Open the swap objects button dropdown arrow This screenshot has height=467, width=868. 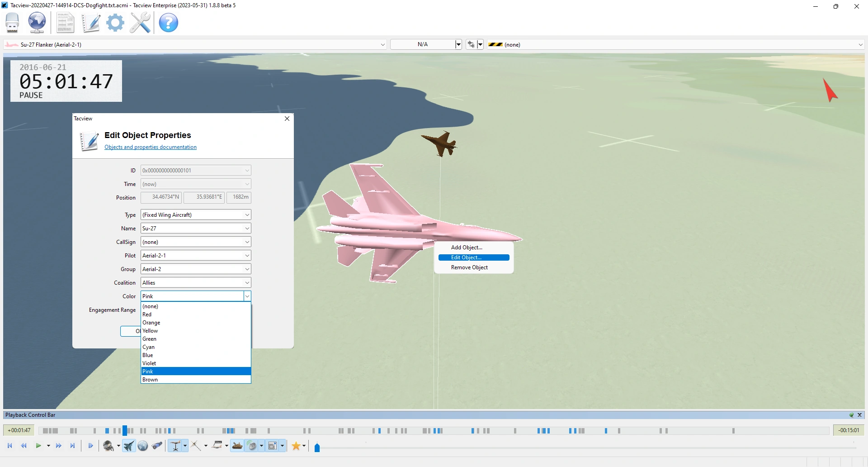[x=480, y=44]
